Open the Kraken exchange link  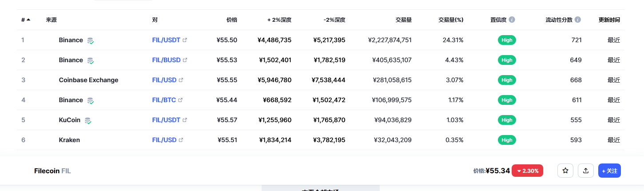pos(69,140)
